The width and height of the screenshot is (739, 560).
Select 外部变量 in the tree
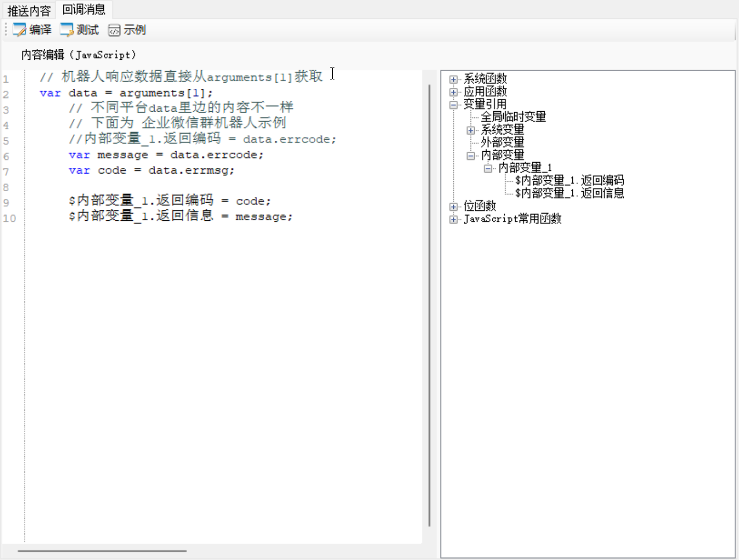coord(502,142)
